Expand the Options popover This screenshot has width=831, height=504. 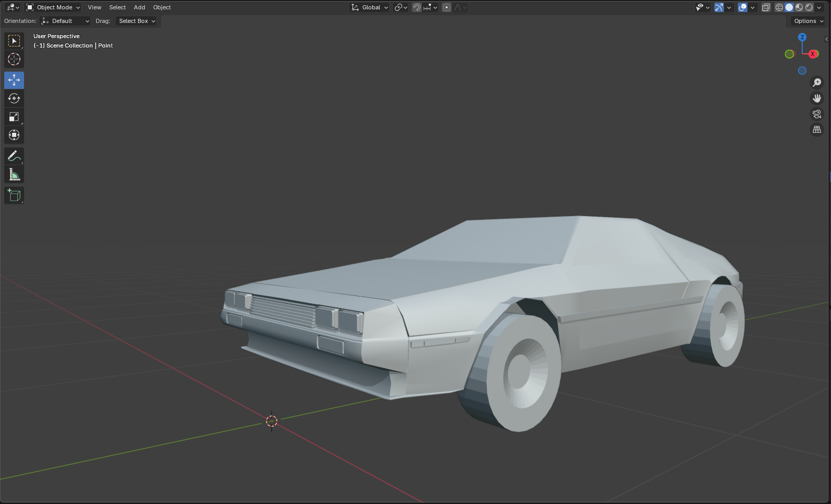coord(809,21)
